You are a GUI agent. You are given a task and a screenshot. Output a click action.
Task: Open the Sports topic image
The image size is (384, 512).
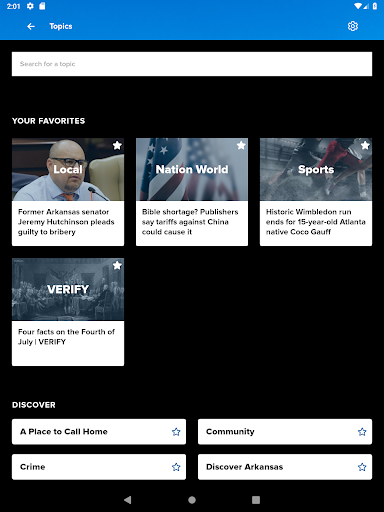coord(316,169)
